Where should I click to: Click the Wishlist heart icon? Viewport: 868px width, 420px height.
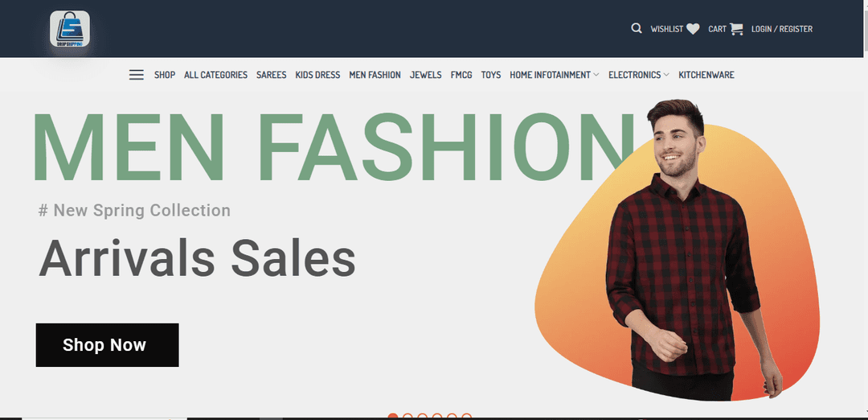click(x=693, y=29)
